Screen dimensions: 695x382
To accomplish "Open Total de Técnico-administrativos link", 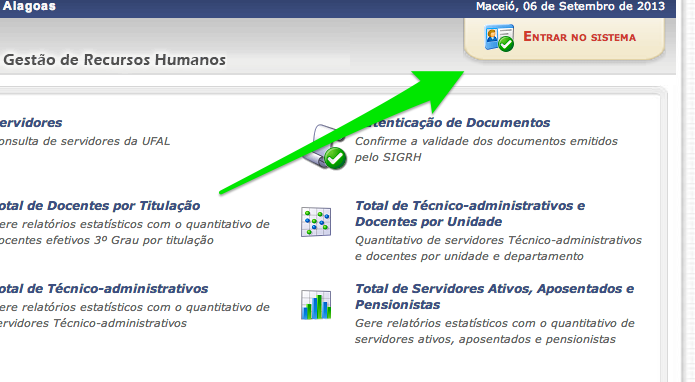I will (104, 288).
